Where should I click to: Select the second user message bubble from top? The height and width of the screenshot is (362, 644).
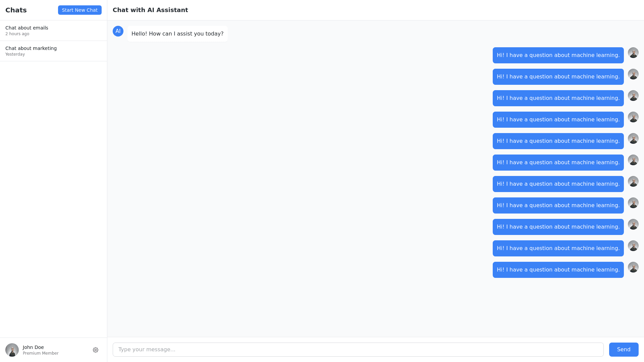coord(558,77)
